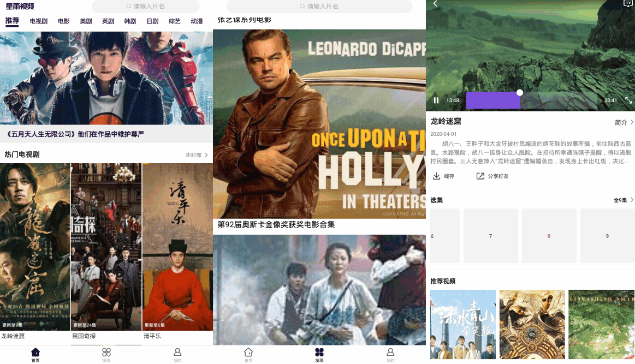
Task: Click the 请输入片名 search field on home
Action: pyautogui.click(x=145, y=6)
